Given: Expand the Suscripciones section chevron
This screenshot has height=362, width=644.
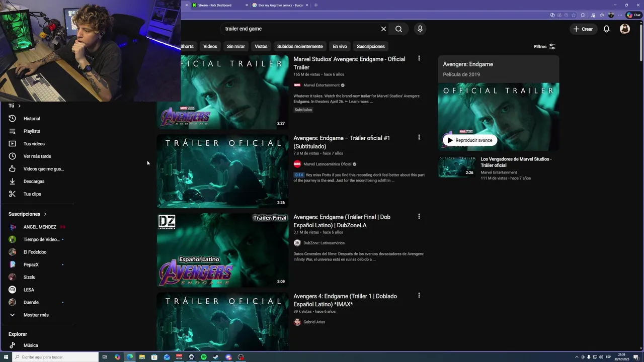Looking at the screenshot, I should click(x=45, y=214).
